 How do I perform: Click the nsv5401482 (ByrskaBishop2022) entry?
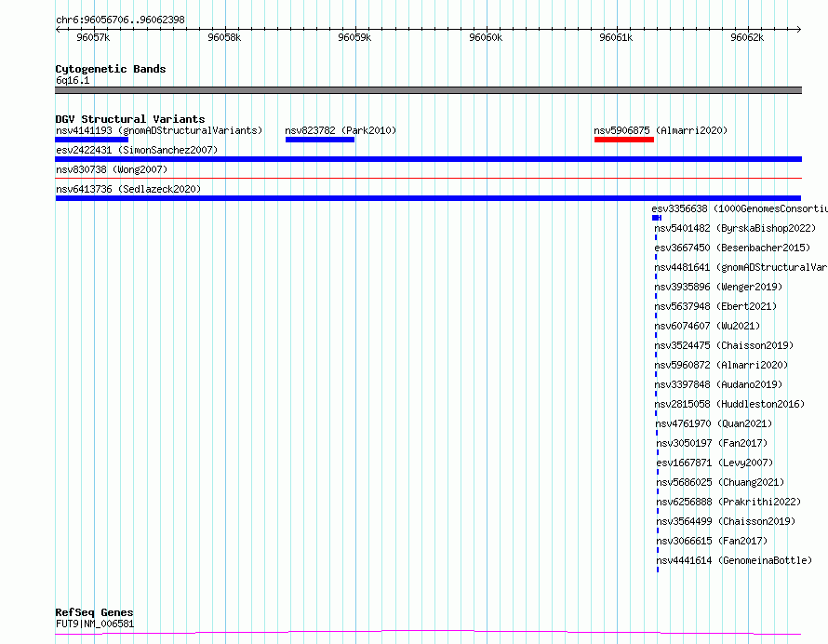tap(735, 228)
